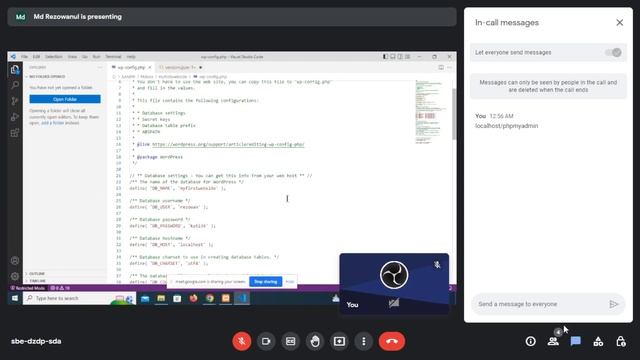Open the Edit menu in VS Code

click(x=36, y=57)
